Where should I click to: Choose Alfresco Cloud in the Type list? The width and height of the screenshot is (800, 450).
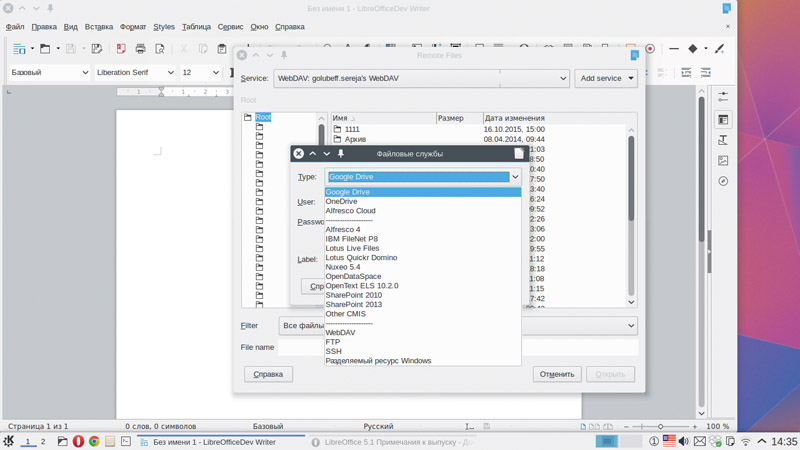[x=423, y=211]
